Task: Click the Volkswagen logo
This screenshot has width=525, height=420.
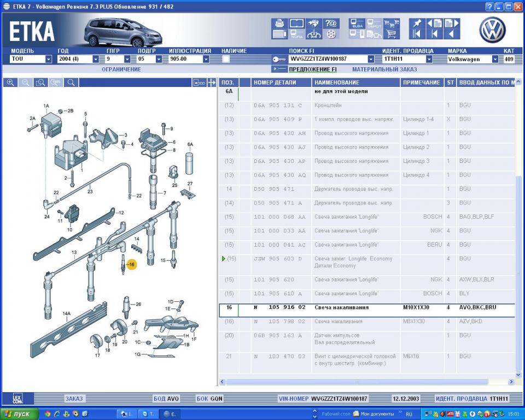Action: (492, 30)
